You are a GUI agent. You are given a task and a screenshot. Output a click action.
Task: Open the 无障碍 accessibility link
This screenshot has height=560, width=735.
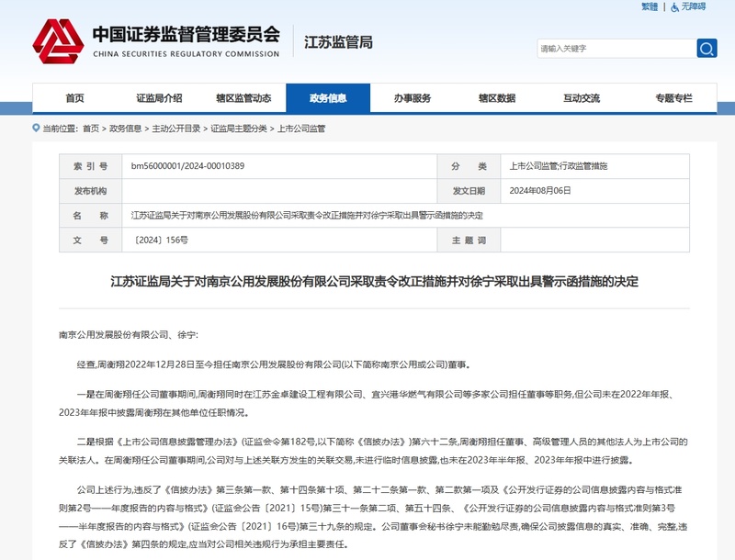(694, 7)
